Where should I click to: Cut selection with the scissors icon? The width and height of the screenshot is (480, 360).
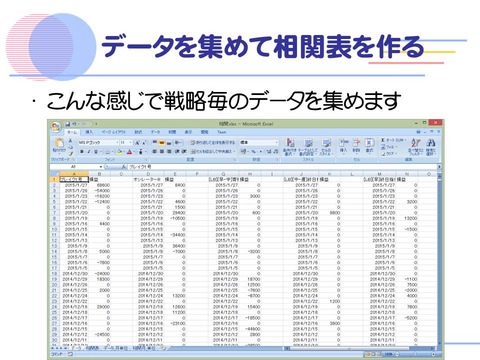(70, 141)
